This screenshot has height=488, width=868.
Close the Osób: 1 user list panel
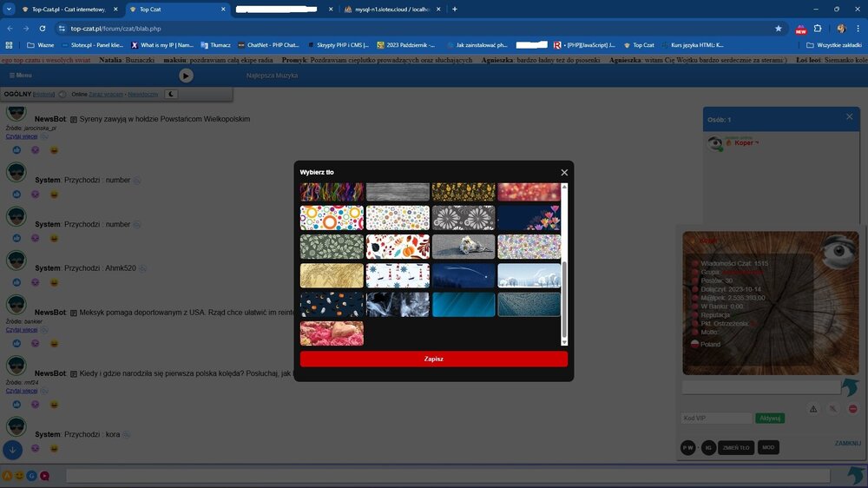pos(849,116)
